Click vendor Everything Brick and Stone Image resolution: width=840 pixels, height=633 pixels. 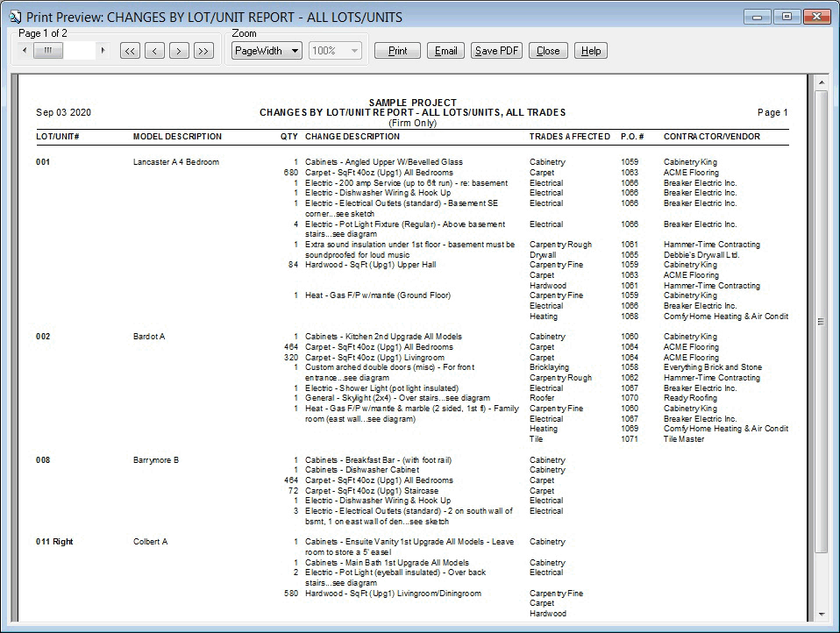click(713, 367)
